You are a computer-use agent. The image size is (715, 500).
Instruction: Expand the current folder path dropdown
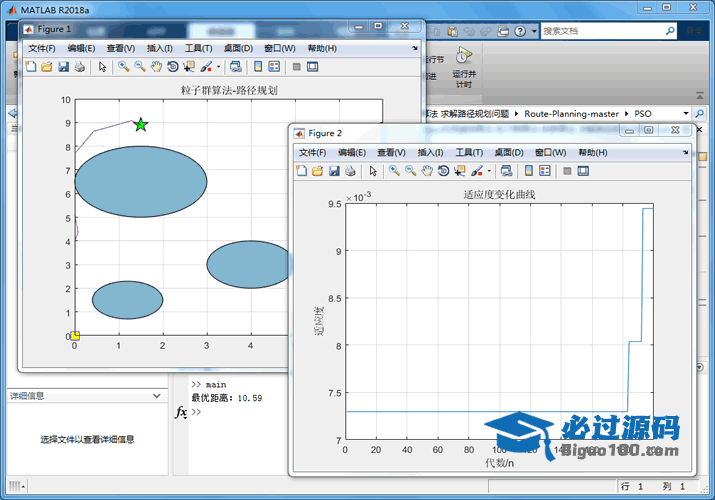(x=686, y=114)
